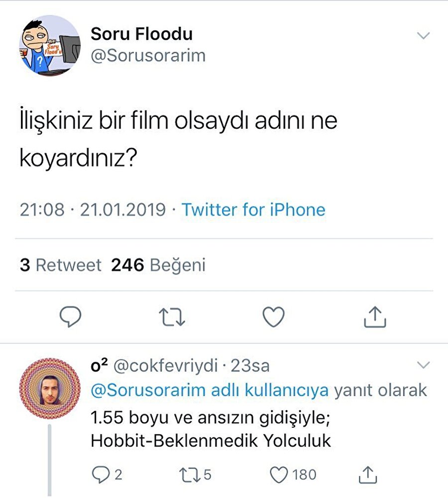448x498 pixels.
Task: Share @cokfevriydi's reply tweet
Action: (x=367, y=474)
